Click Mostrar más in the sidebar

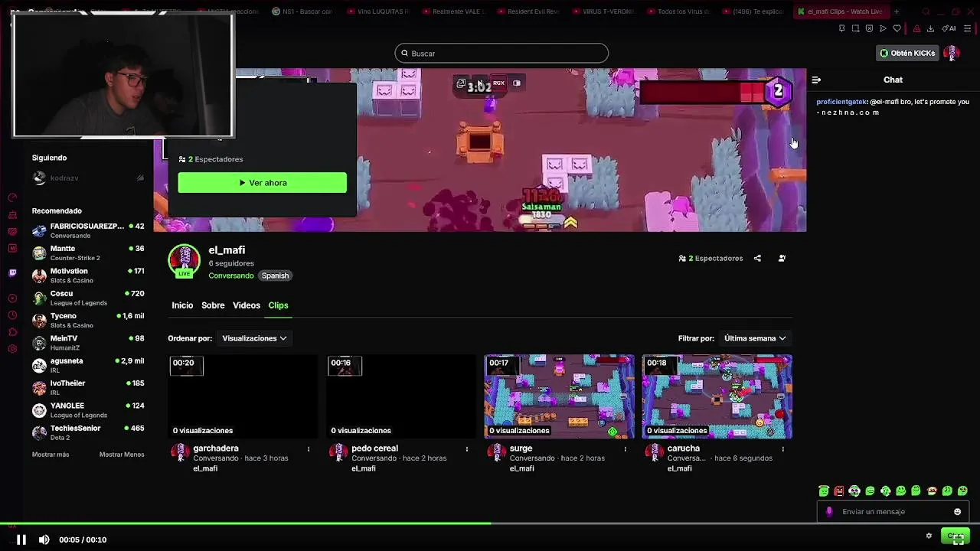[51, 455]
